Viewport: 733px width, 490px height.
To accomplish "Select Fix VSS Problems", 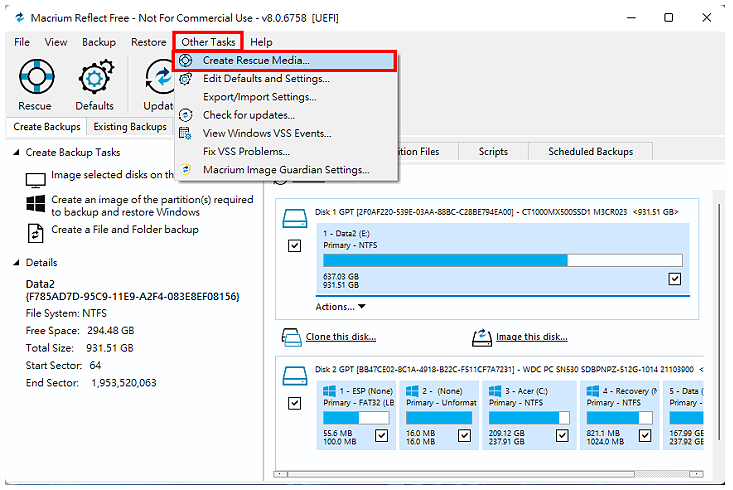I will (286, 151).
